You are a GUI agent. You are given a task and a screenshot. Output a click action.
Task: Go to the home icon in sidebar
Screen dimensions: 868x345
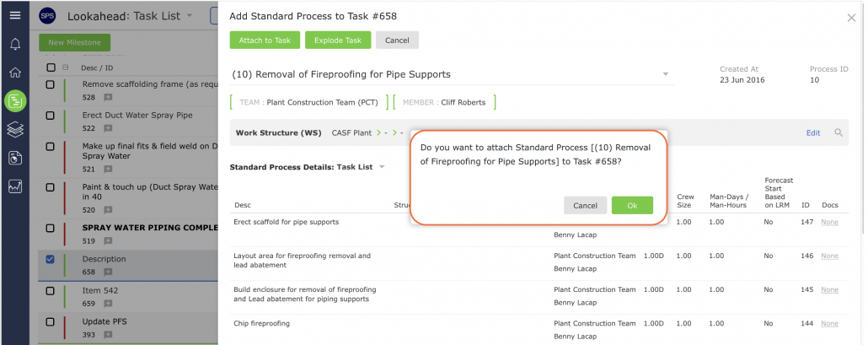(15, 73)
